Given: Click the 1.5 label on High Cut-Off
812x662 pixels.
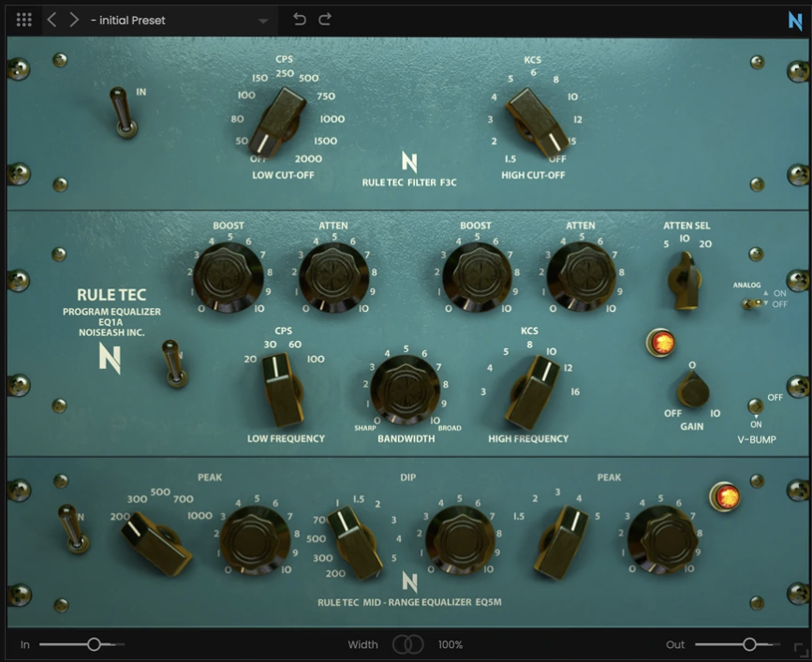Looking at the screenshot, I should [x=510, y=159].
